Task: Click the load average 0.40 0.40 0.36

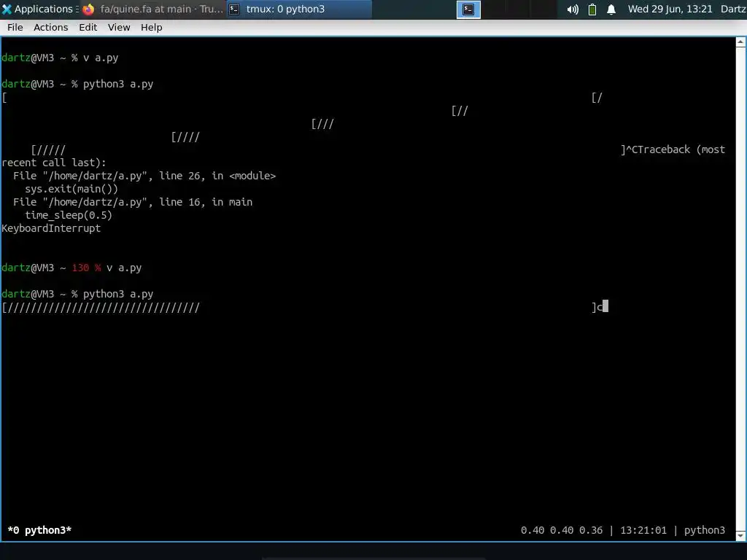Action: (562, 530)
